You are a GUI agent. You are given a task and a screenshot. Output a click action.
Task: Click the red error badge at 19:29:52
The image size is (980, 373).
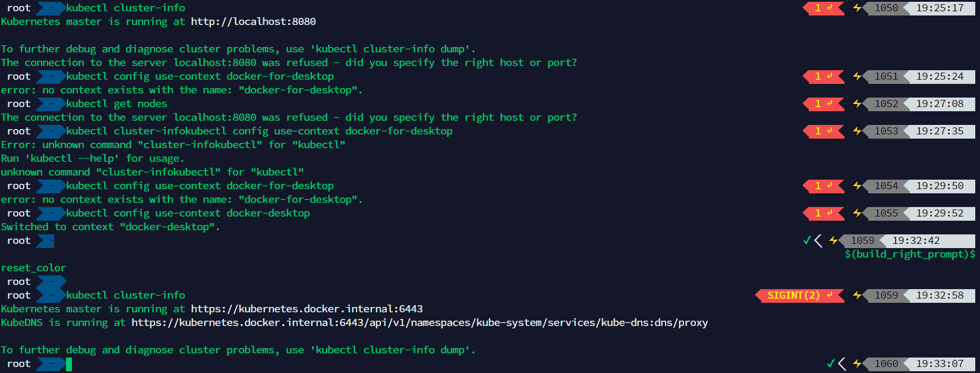(823, 213)
